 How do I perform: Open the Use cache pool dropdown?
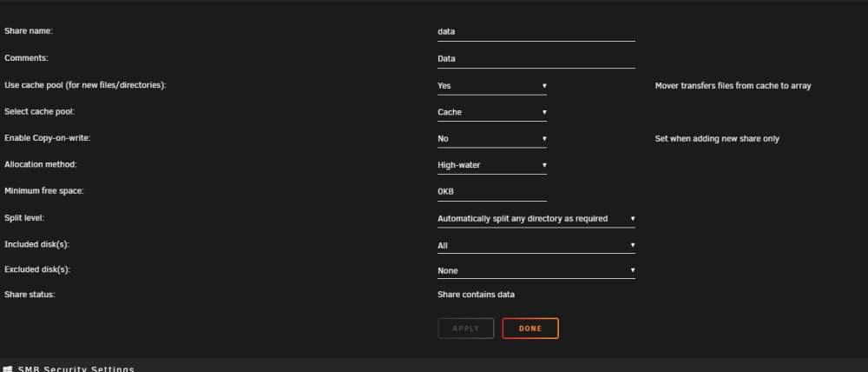point(491,86)
